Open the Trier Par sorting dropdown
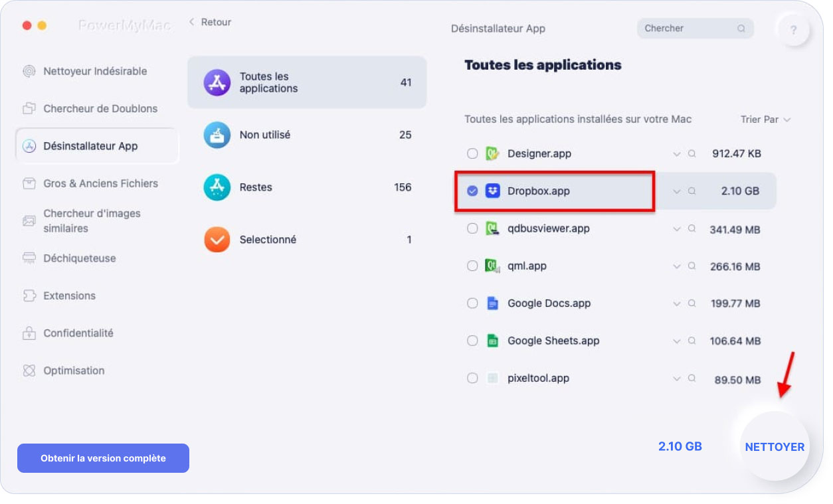Screen dimensions: 833x504 click(x=765, y=120)
